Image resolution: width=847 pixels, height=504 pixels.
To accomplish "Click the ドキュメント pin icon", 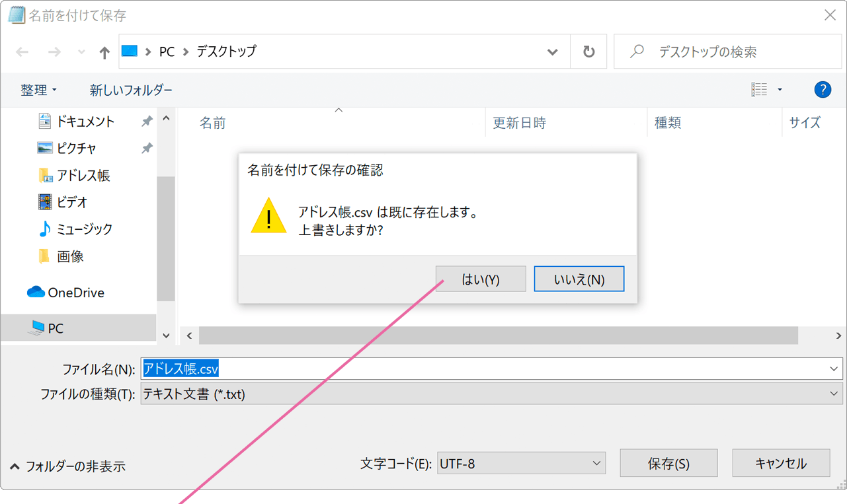I will coord(147,122).
